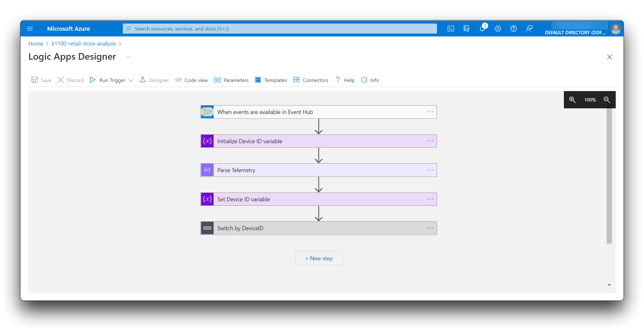
Task: Open the notifications bell
Action: pyautogui.click(x=482, y=29)
